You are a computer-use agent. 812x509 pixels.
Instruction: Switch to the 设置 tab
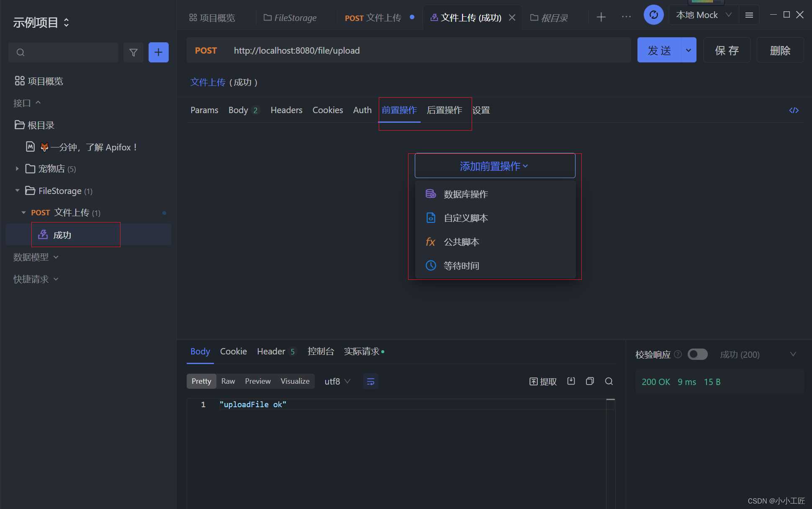[x=481, y=110]
